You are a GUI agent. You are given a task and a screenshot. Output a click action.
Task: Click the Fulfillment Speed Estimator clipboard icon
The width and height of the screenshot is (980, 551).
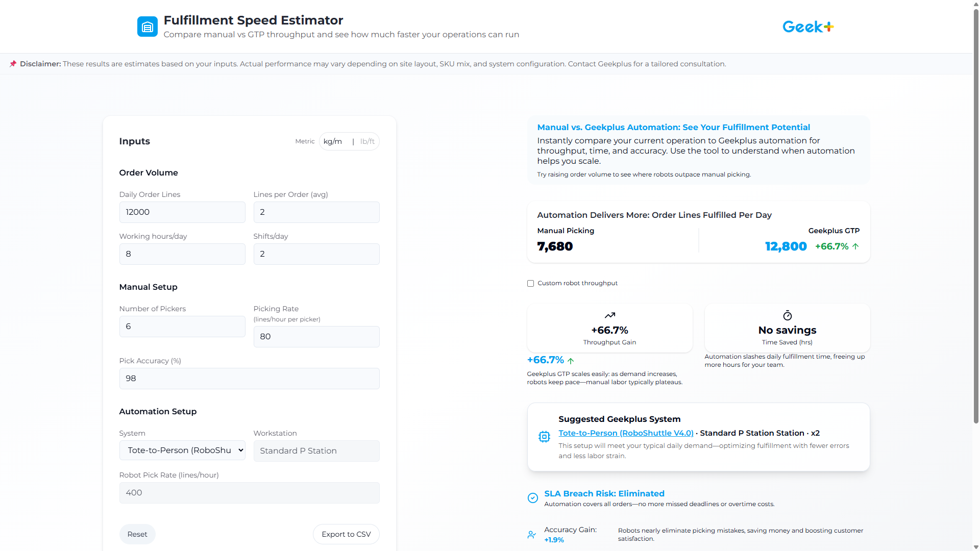147,27
